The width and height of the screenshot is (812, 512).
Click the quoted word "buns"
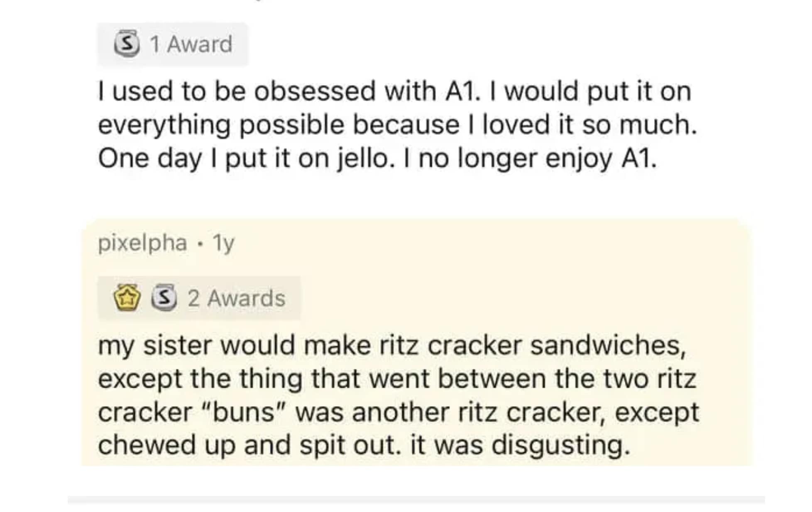[244, 412]
